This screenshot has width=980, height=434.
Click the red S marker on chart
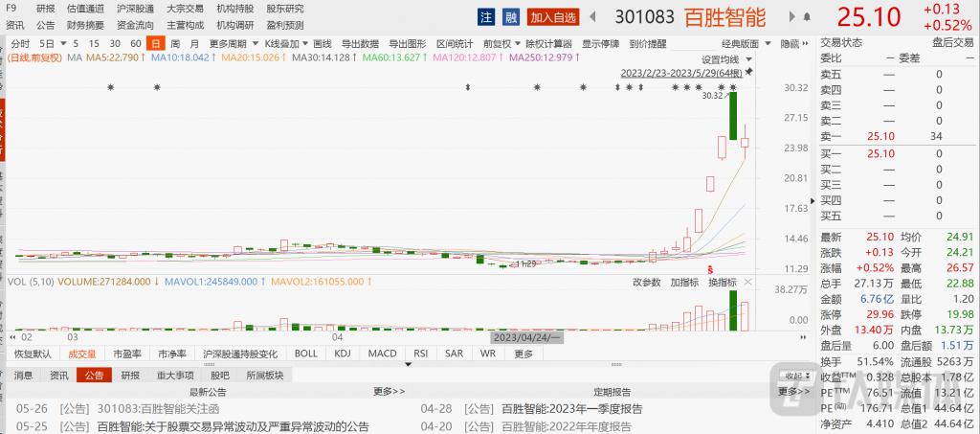710,269
